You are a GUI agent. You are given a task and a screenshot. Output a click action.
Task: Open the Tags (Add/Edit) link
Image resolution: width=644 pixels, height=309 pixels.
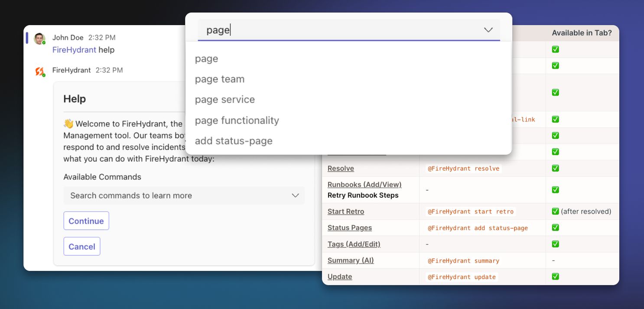354,244
